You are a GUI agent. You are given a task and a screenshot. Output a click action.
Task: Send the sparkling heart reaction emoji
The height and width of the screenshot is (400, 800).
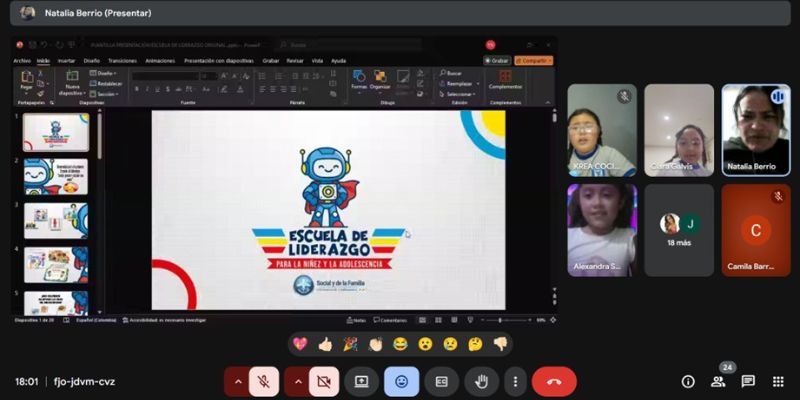301,344
